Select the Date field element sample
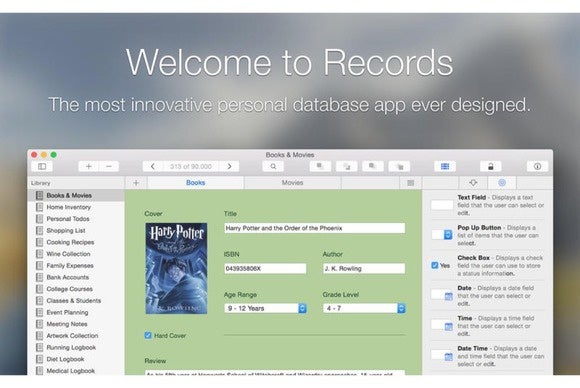This screenshot has height=388, width=580. tap(442, 295)
